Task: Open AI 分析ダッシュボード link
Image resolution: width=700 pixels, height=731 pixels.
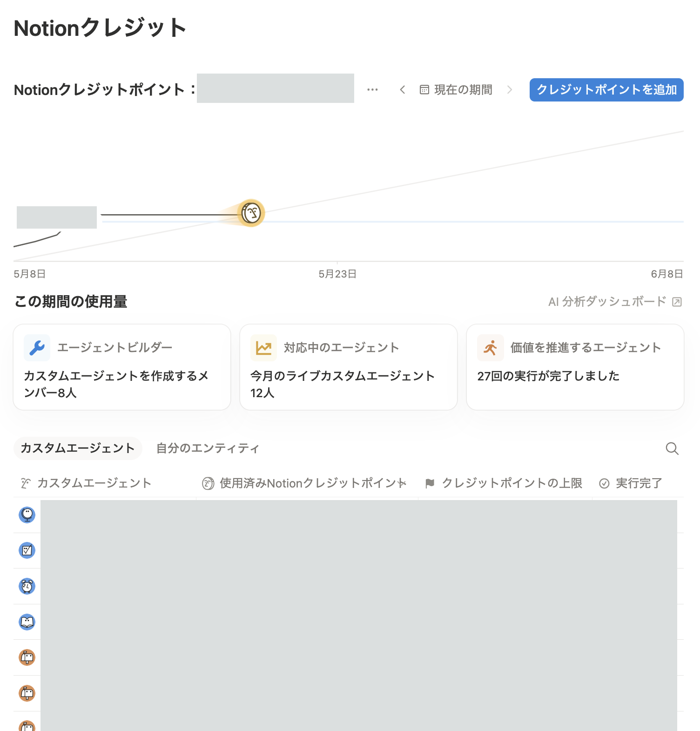Action: click(615, 302)
